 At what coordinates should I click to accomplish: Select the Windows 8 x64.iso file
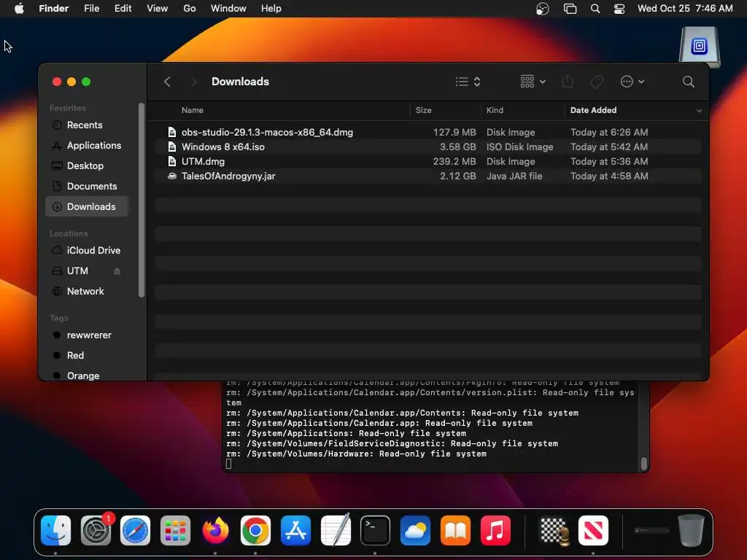coord(427,147)
